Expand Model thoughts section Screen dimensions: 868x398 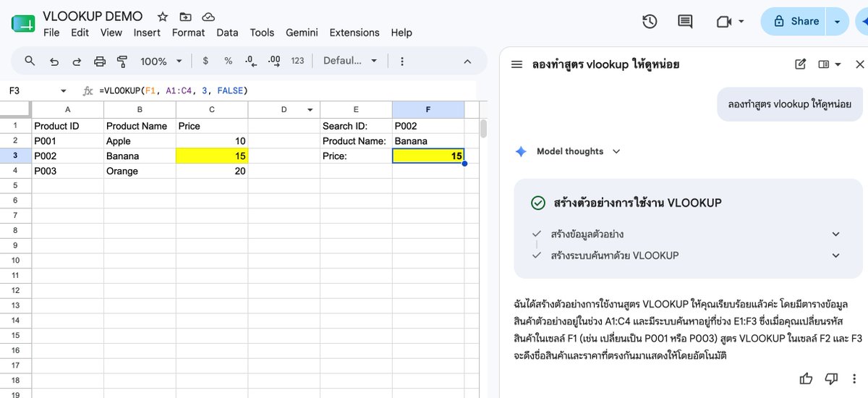[616, 151]
